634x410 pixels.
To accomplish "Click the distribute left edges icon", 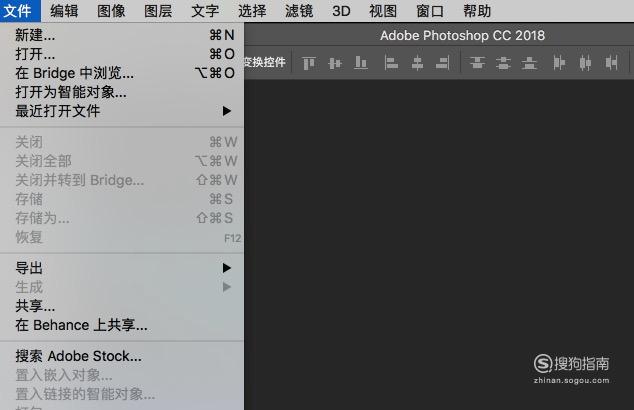I will pos(559,63).
